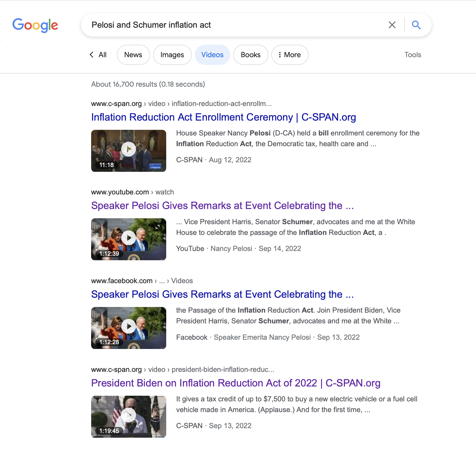Click inside the search text field
The height and width of the screenshot is (449, 476).
(232, 25)
